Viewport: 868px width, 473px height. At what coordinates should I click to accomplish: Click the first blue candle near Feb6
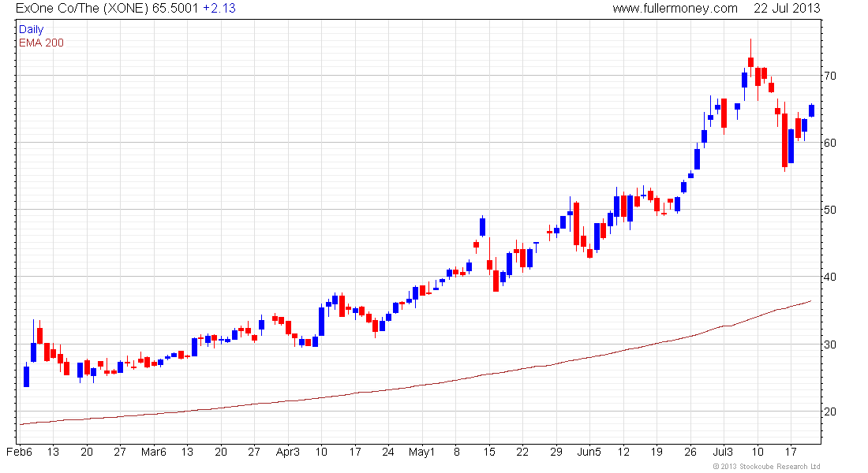[x=26, y=376]
